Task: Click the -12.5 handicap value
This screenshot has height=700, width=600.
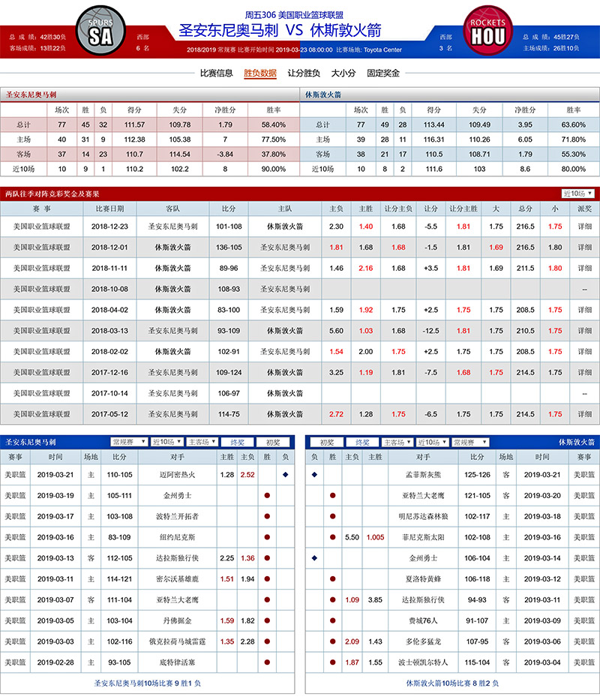Action: coord(430,331)
